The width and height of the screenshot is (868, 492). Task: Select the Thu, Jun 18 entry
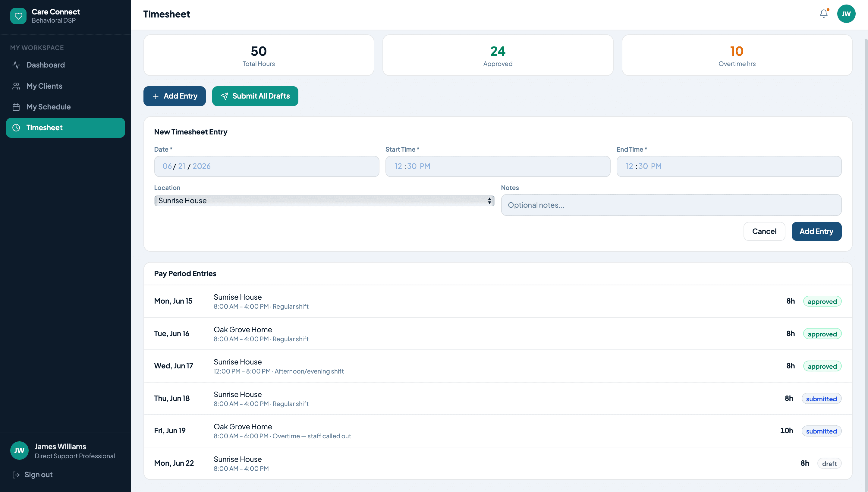[x=498, y=399]
